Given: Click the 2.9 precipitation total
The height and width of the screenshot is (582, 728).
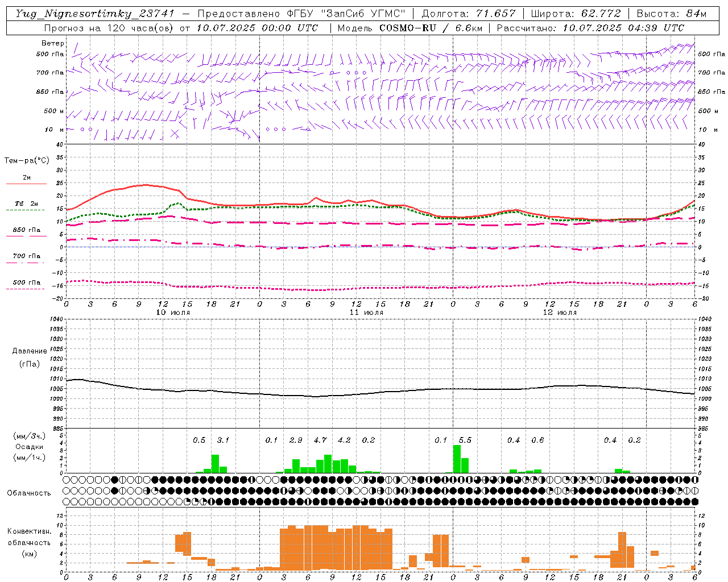Looking at the screenshot, I should tap(296, 440).
